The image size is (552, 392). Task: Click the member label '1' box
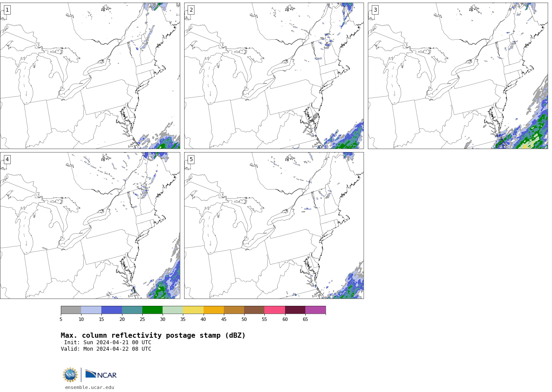click(x=7, y=10)
